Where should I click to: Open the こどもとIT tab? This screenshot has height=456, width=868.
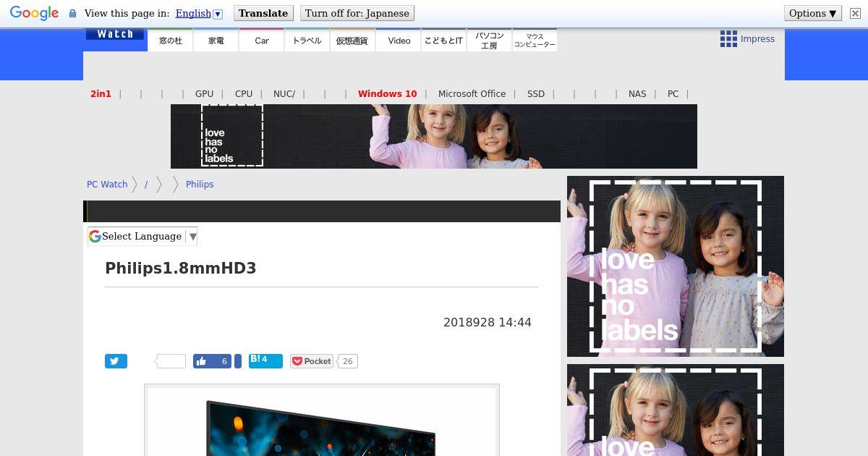click(x=443, y=41)
